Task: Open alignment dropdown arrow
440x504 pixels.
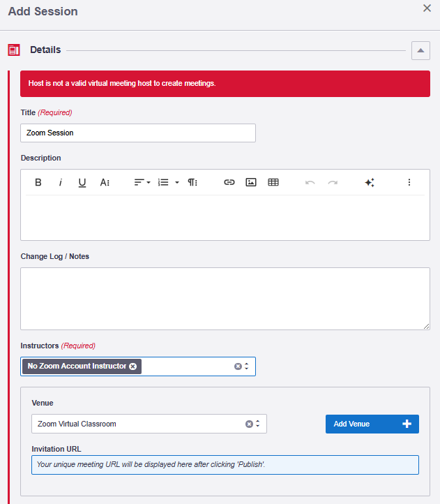Action: (149, 182)
